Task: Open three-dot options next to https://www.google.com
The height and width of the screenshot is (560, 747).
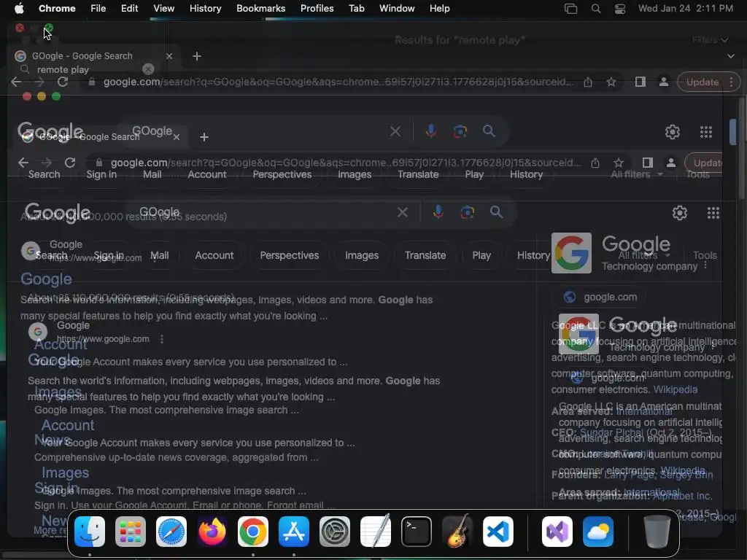Action: tap(162, 339)
